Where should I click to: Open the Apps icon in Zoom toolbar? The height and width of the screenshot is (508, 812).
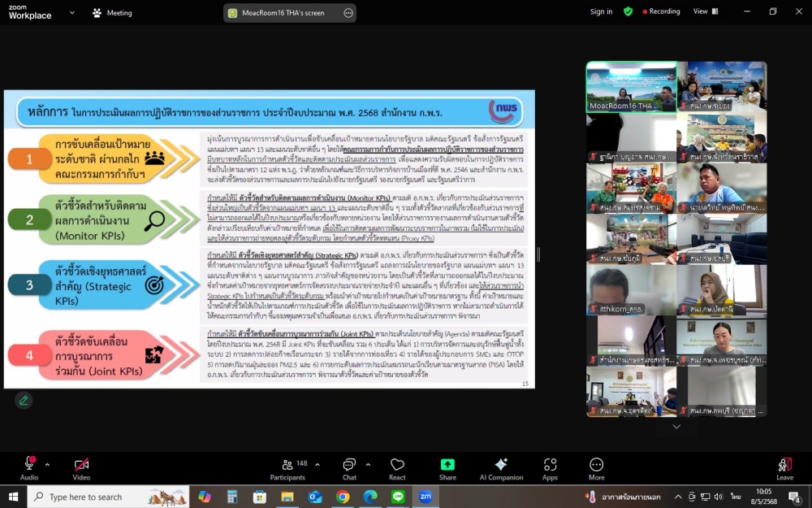[551, 465]
